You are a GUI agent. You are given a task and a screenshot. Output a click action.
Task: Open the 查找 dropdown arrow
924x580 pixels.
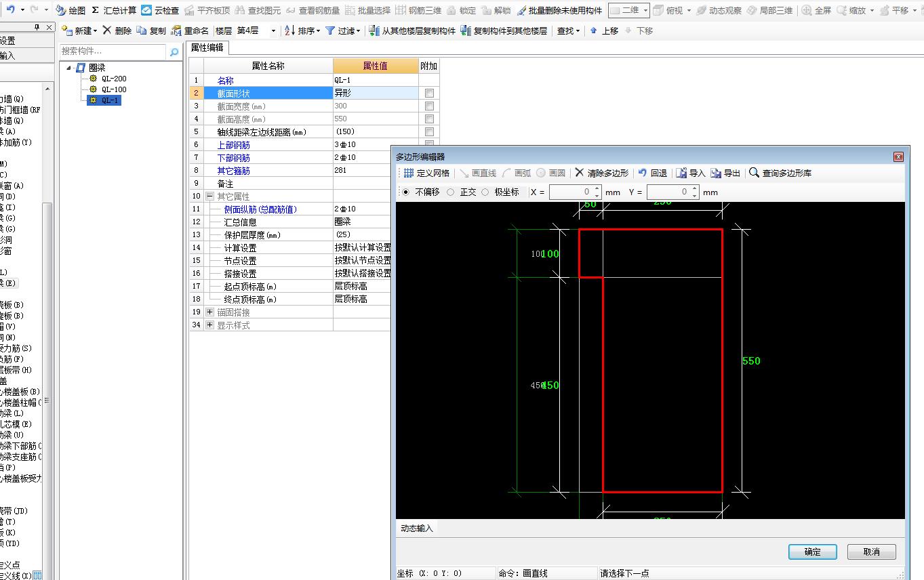578,31
